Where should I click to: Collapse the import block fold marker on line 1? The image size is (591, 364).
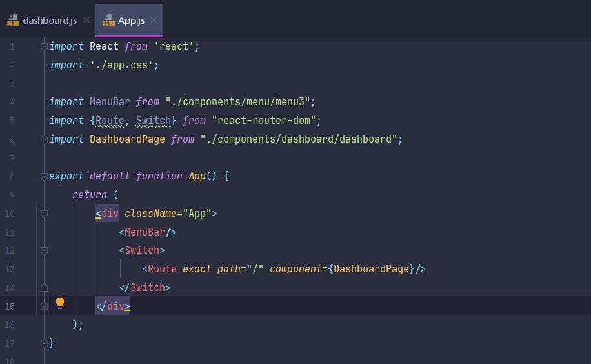(x=44, y=46)
